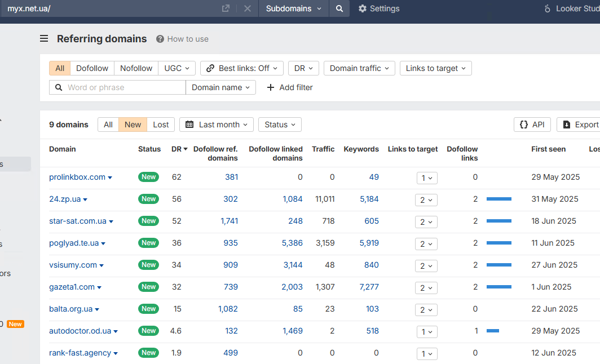
Task: Click keywords 7,277 for gazeta1.com
Action: coord(369,287)
